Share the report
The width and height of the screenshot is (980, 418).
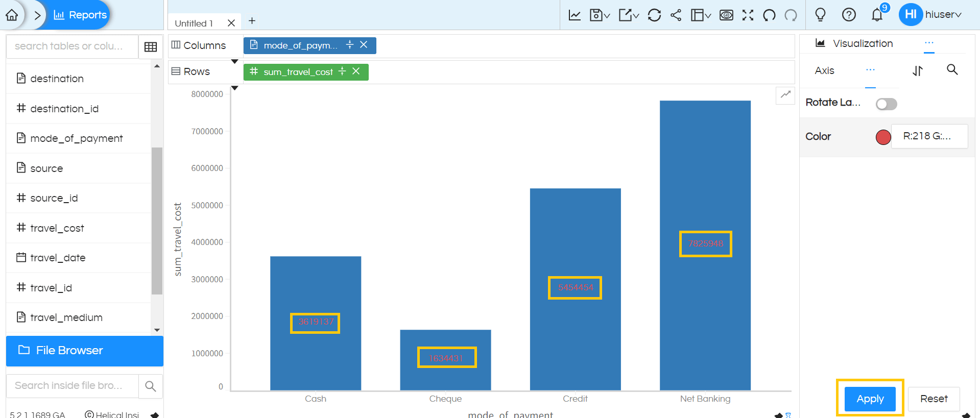[676, 15]
